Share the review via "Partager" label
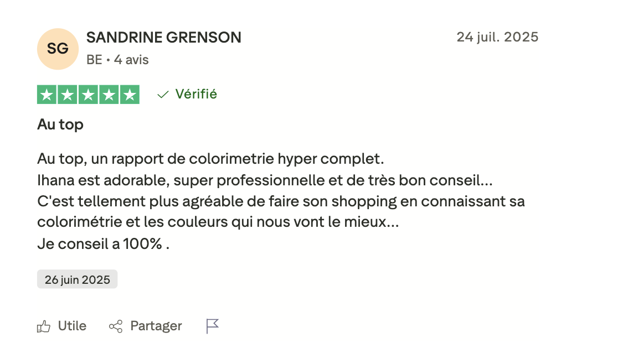638x364 pixels. (x=156, y=326)
